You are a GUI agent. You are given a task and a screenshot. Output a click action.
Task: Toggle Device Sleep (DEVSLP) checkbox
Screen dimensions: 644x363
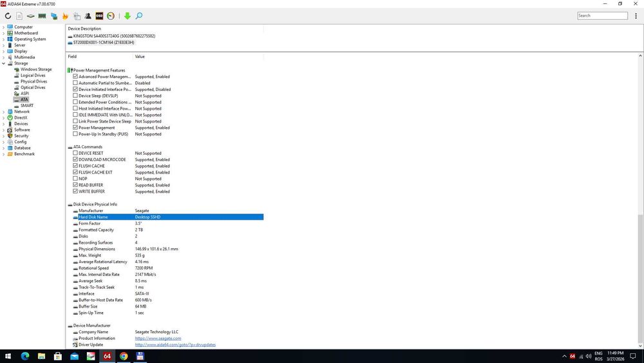75,96
